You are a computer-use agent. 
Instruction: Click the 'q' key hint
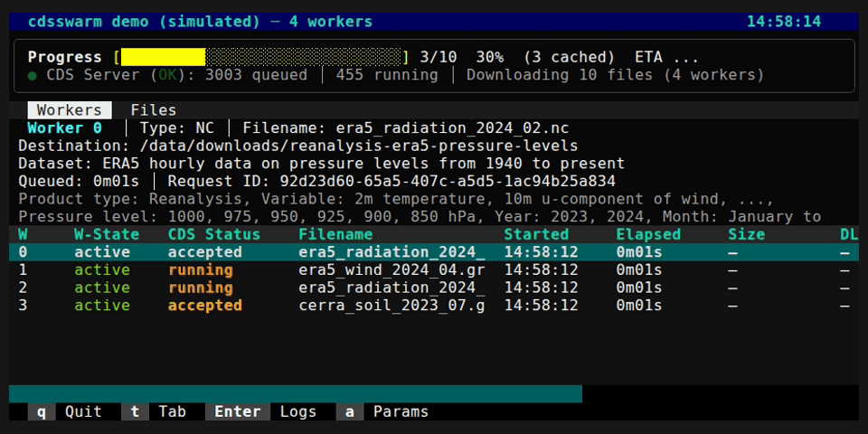[42, 412]
